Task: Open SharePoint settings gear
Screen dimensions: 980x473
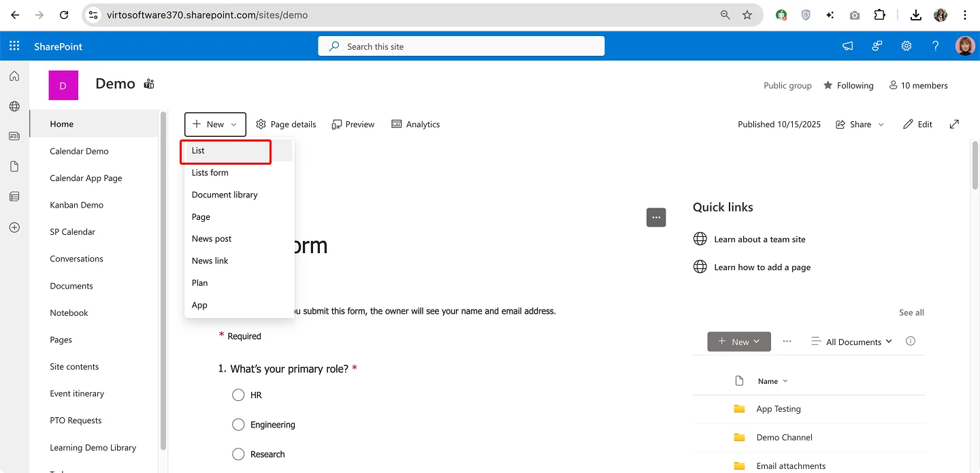Action: click(x=906, y=46)
